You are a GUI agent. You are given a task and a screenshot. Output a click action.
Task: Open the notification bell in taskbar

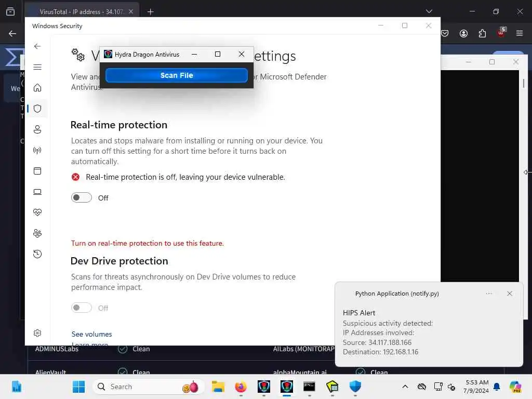pyautogui.click(x=497, y=387)
